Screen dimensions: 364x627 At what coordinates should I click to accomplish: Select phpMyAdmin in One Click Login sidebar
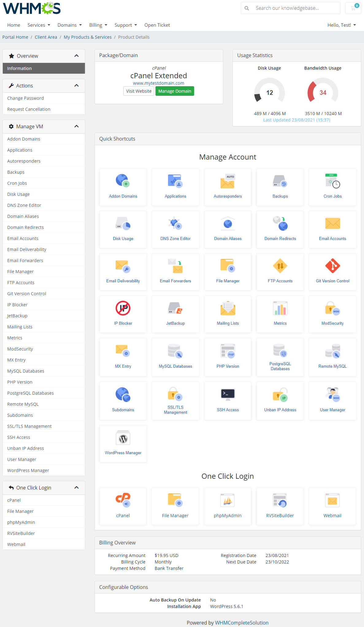44,522
